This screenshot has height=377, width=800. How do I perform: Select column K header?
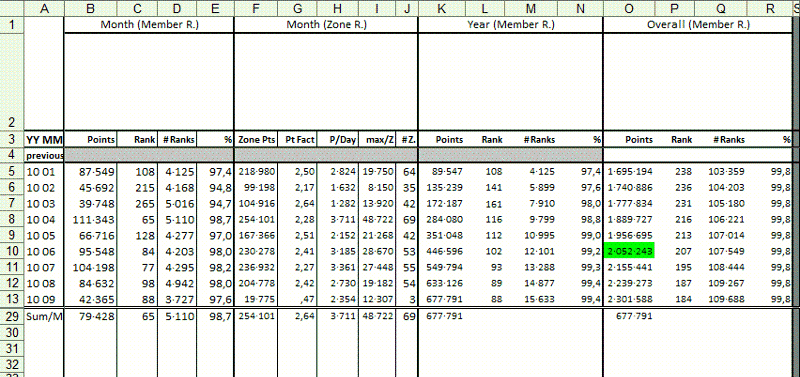pos(442,8)
